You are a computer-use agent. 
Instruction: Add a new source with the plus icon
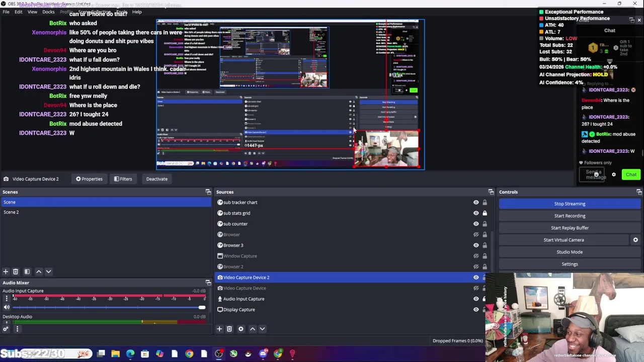(x=219, y=329)
